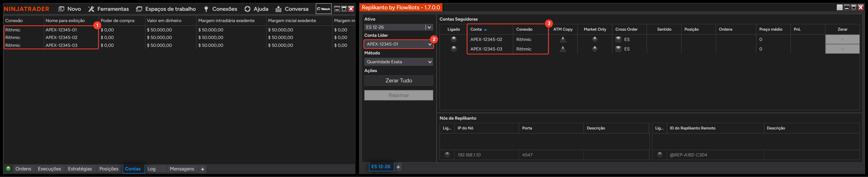Image resolution: width=868 pixels, height=177 pixels.
Task: Click Zerar X button for APEX-12345-02
Action: tap(842, 39)
